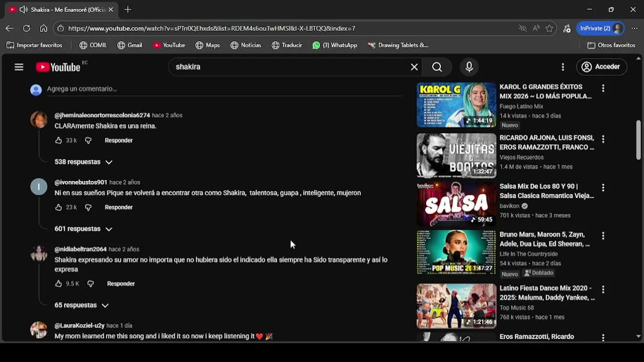Open Otros favoritos folder
The height and width of the screenshot is (362, 644).
tap(611, 45)
